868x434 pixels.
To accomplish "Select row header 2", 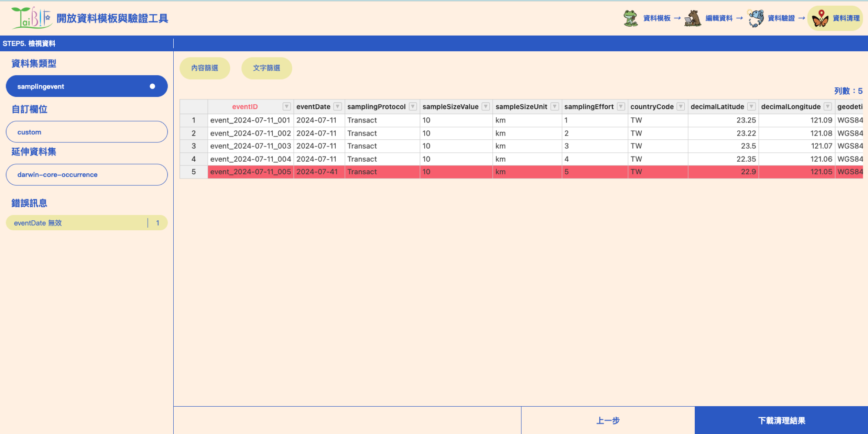I will (194, 133).
